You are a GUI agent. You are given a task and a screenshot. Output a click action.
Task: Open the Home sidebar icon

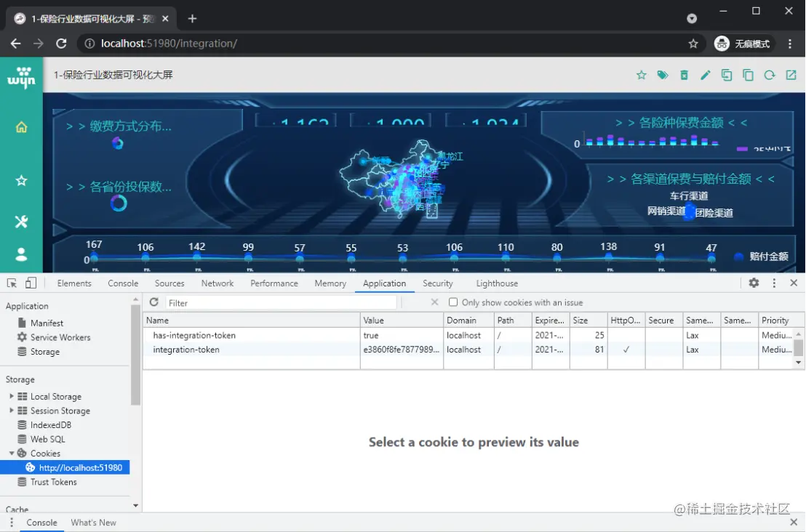21,127
